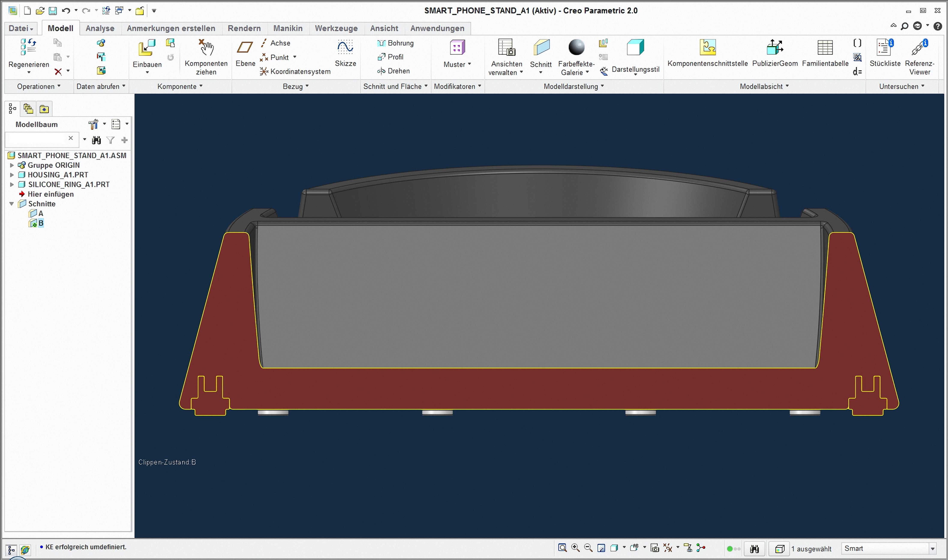This screenshot has width=948, height=560.
Task: Switch to the layer tree tab
Action: tap(28, 109)
